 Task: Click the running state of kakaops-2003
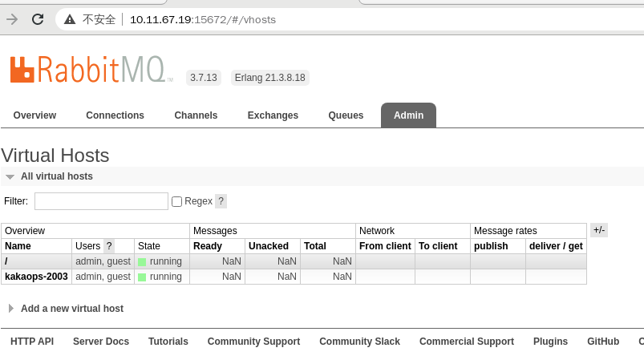(160, 277)
